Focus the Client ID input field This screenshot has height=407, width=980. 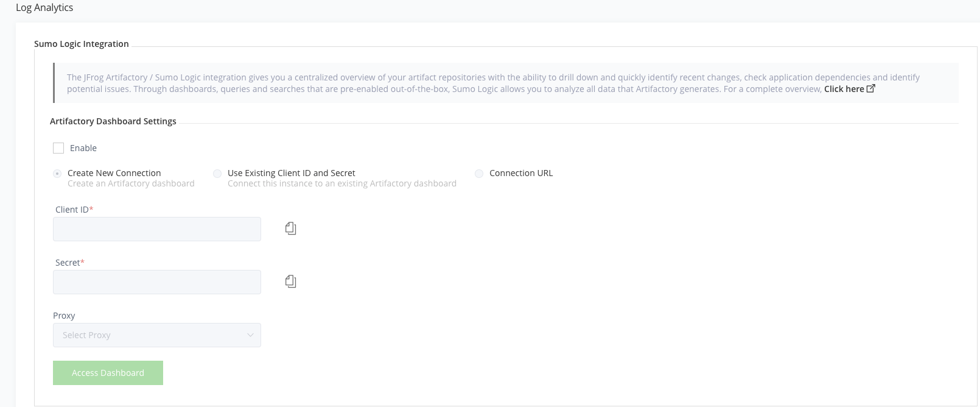coord(157,229)
